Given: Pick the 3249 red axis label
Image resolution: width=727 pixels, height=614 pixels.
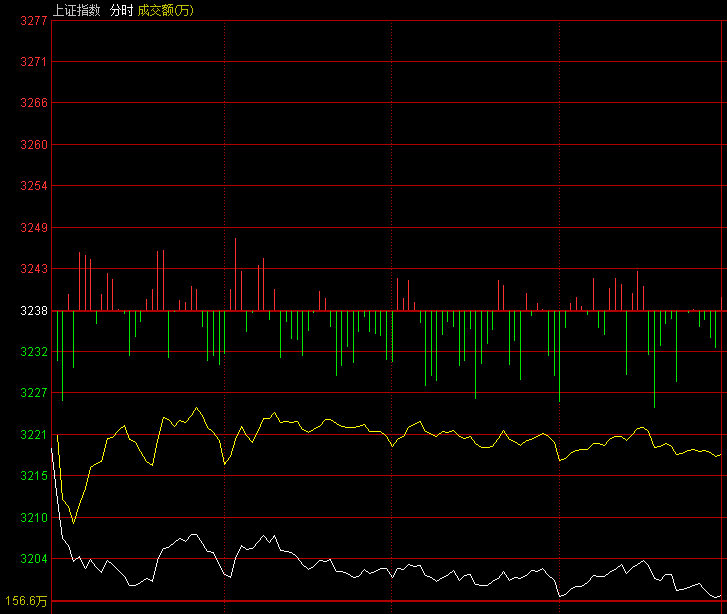Looking at the screenshot, I should point(34,228).
